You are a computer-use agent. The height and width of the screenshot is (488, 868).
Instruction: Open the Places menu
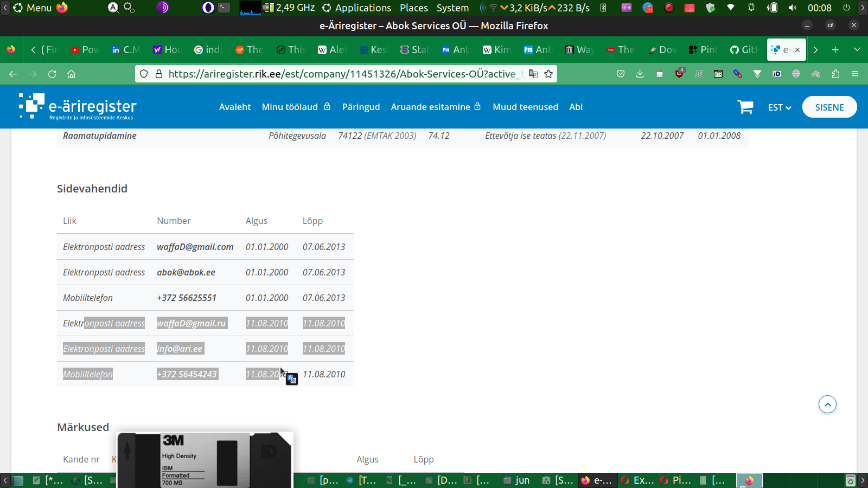(x=414, y=8)
